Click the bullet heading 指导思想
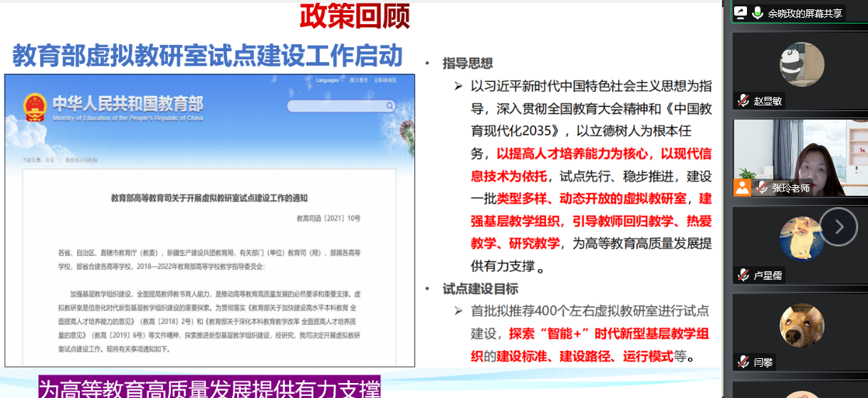The height and width of the screenshot is (398, 868). pyautogui.click(x=468, y=63)
